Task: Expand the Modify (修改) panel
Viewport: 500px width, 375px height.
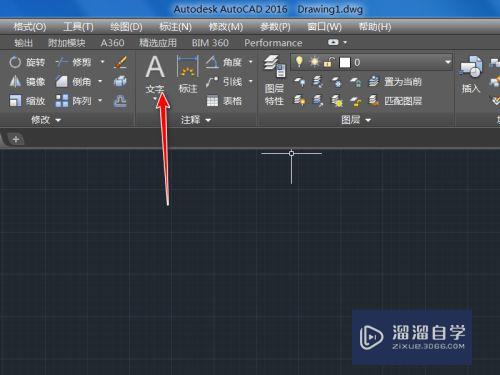Action: tap(46, 120)
